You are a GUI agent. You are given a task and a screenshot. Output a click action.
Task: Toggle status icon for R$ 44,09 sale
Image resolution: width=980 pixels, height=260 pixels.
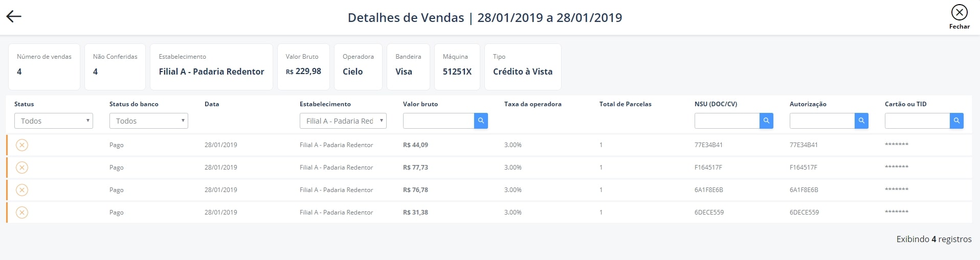tap(22, 145)
